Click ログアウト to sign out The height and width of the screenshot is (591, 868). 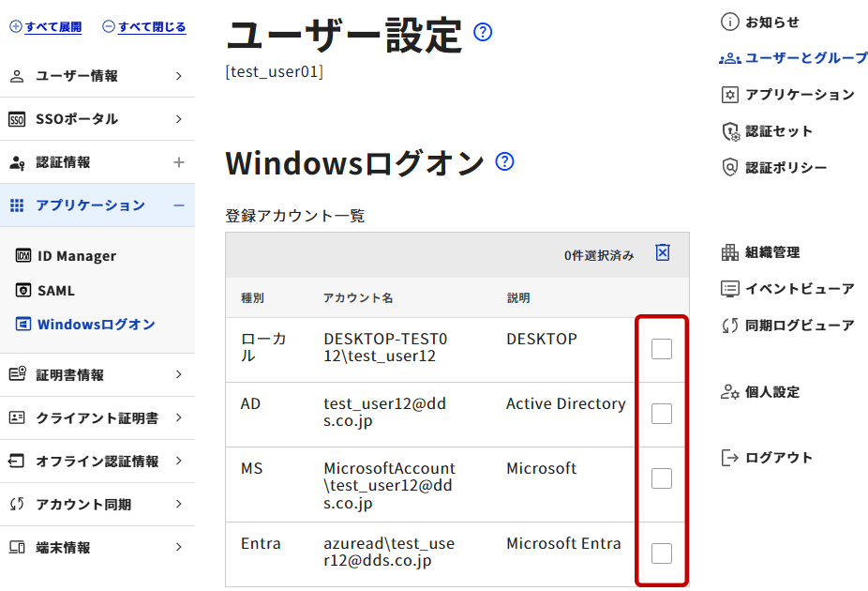[x=767, y=458]
